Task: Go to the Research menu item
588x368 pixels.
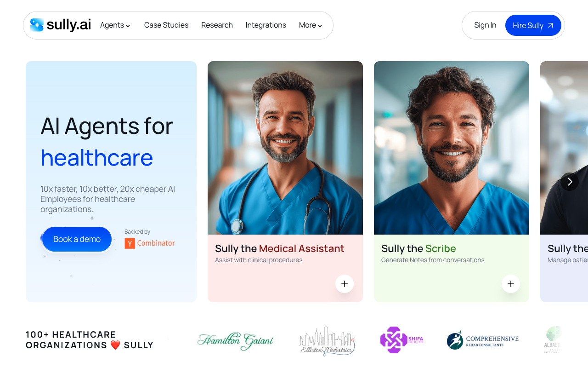Action: 217,25
